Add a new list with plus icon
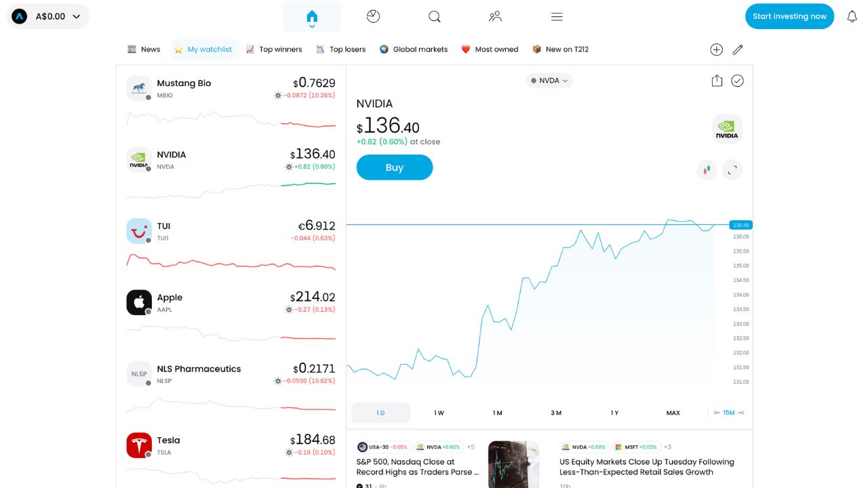Viewport: 868px width, 488px height. 716,49
